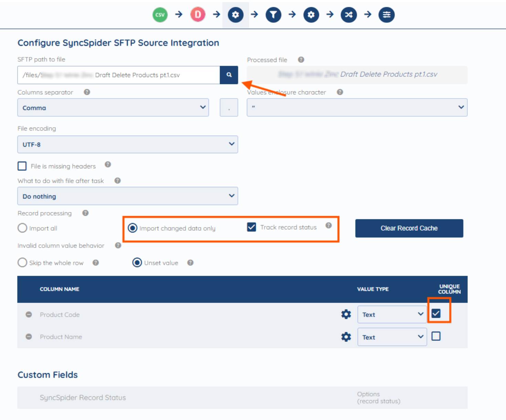Open the gear step after the filter
This screenshot has height=420, width=506.
coord(311,15)
